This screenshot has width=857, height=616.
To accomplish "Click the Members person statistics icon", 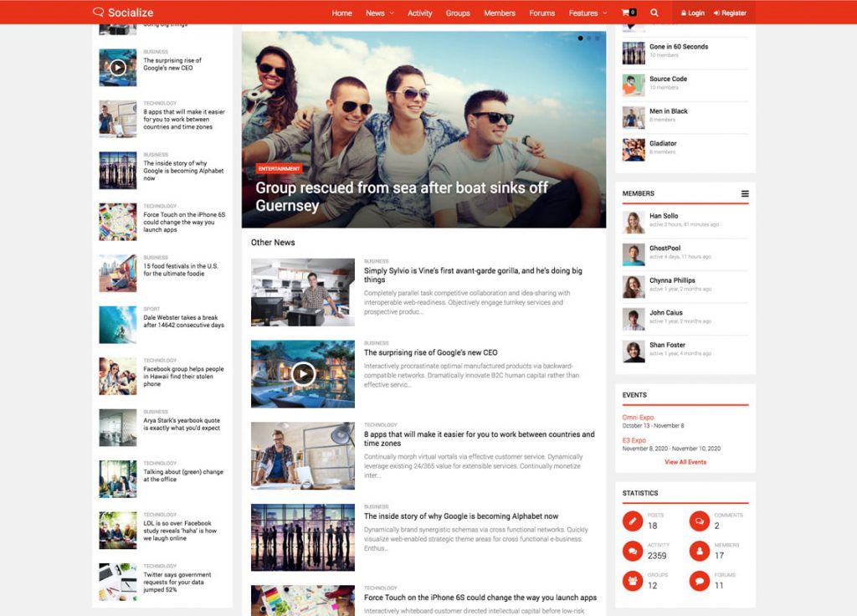I will [x=699, y=551].
